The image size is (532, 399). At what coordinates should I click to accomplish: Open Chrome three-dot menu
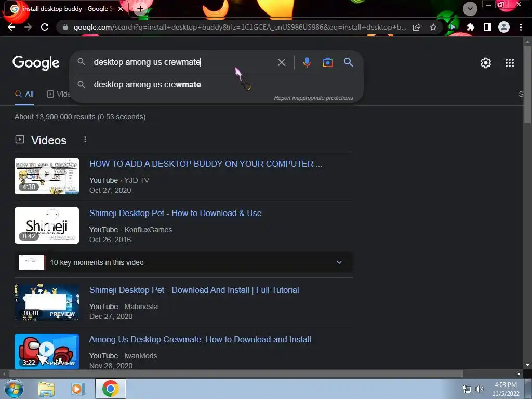point(521,27)
